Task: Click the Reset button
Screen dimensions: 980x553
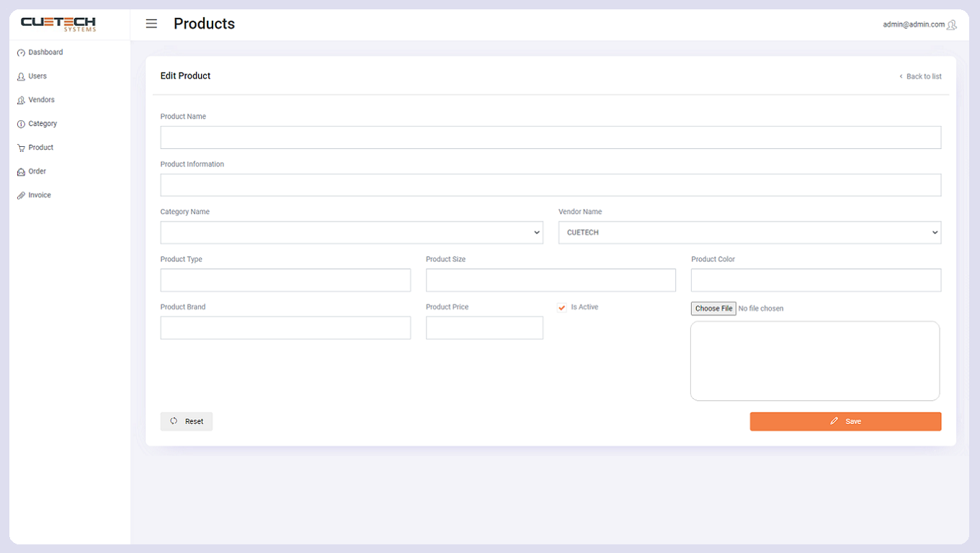Action: point(187,421)
